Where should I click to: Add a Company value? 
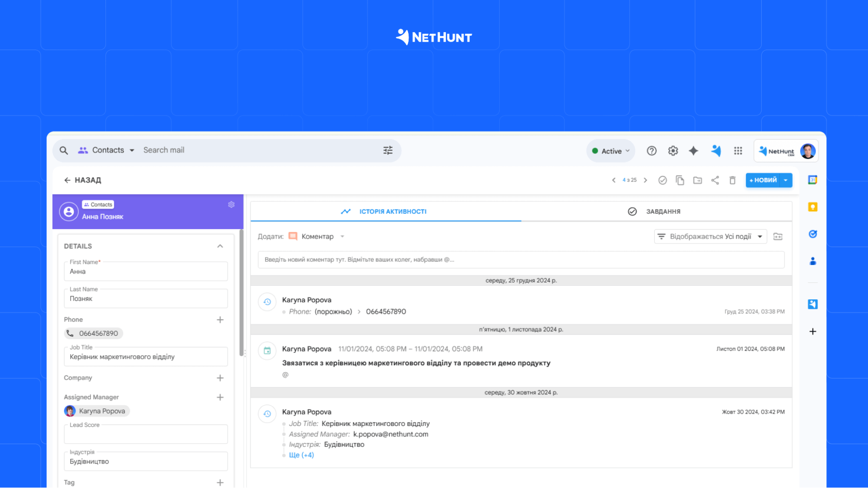point(220,378)
